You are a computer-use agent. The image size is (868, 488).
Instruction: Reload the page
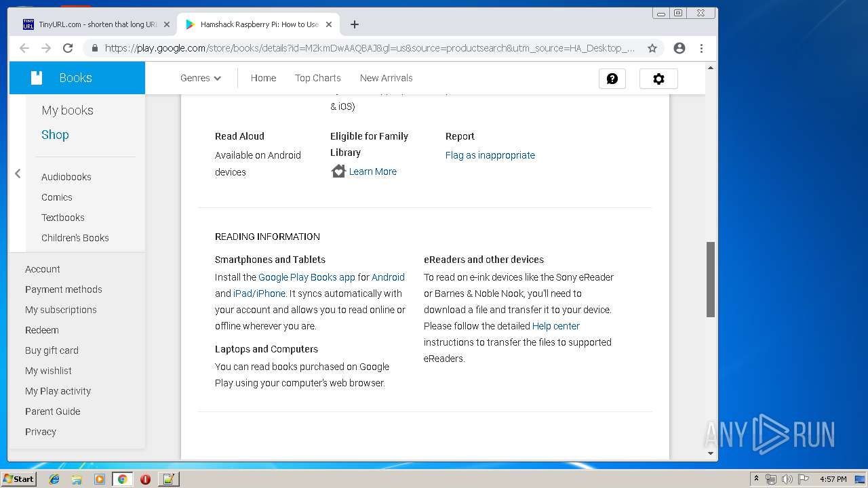68,48
